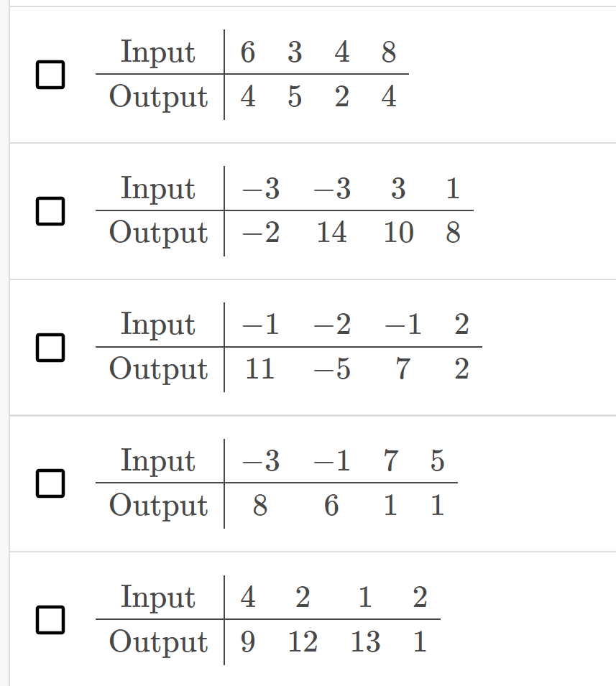Viewport: 616px width, 686px height.
Task: Select the value 8 in the first table's input row
Action: tap(388, 52)
